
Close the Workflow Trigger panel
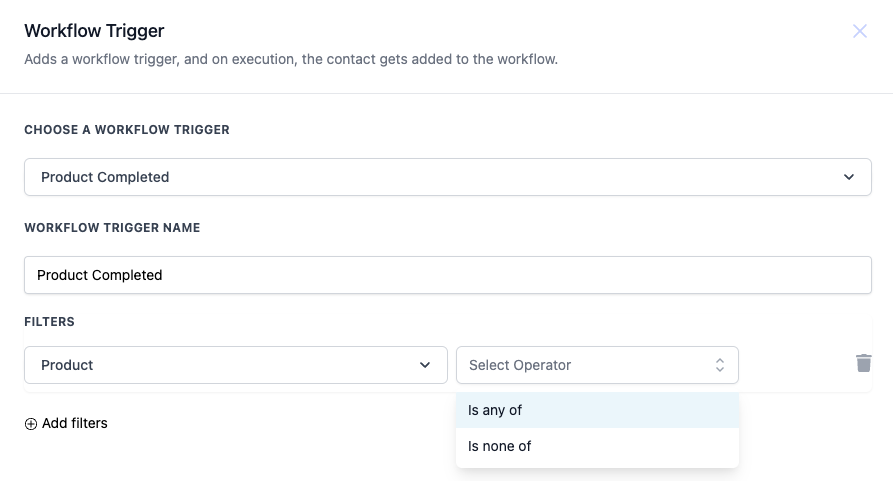860,31
